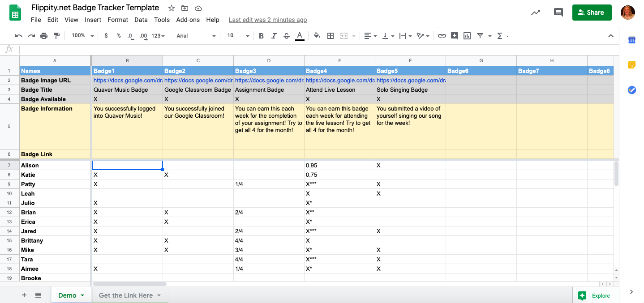Click the insert link icon

click(x=442, y=36)
